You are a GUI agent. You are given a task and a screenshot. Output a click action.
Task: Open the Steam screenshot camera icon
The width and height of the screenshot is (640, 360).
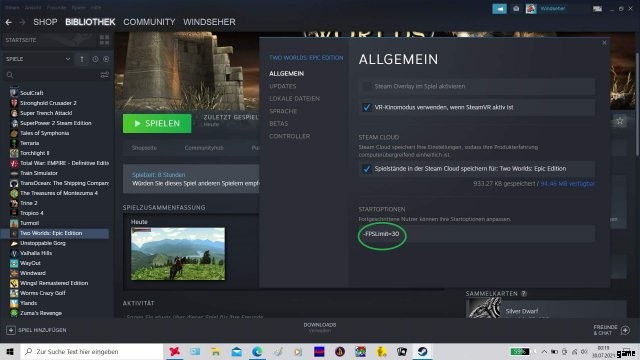516,9
